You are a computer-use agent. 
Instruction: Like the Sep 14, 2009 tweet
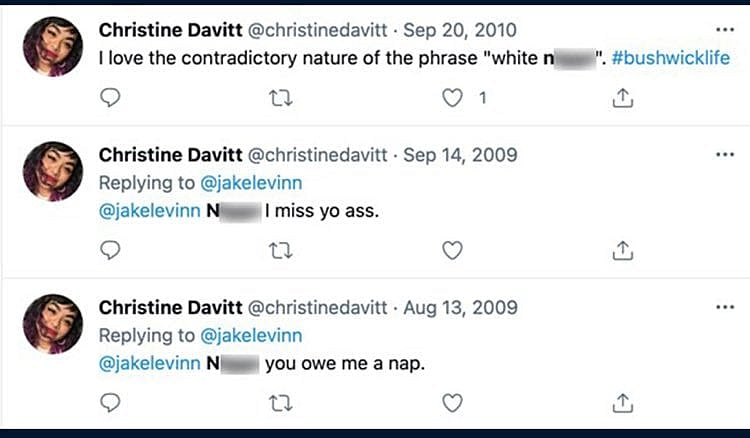click(x=452, y=250)
